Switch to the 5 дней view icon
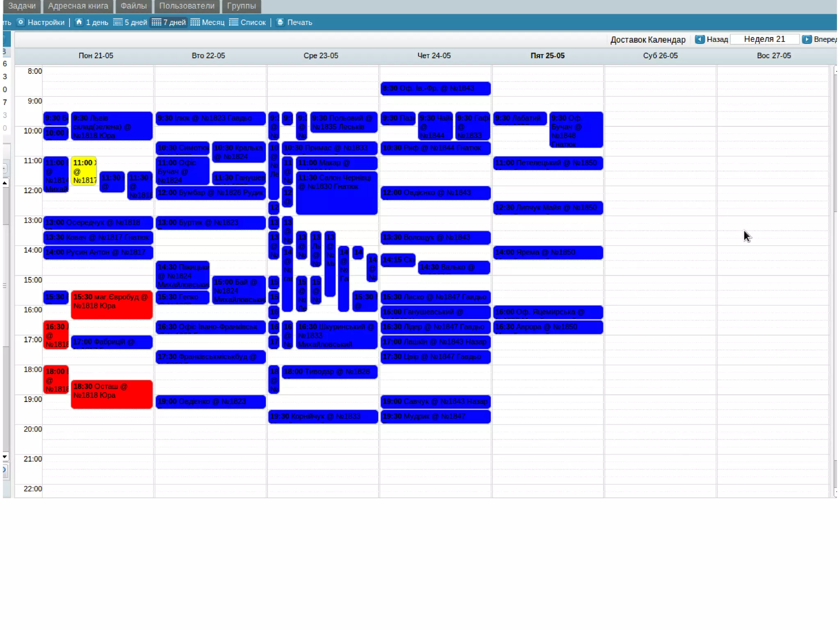This screenshot has width=840, height=630. point(118,22)
